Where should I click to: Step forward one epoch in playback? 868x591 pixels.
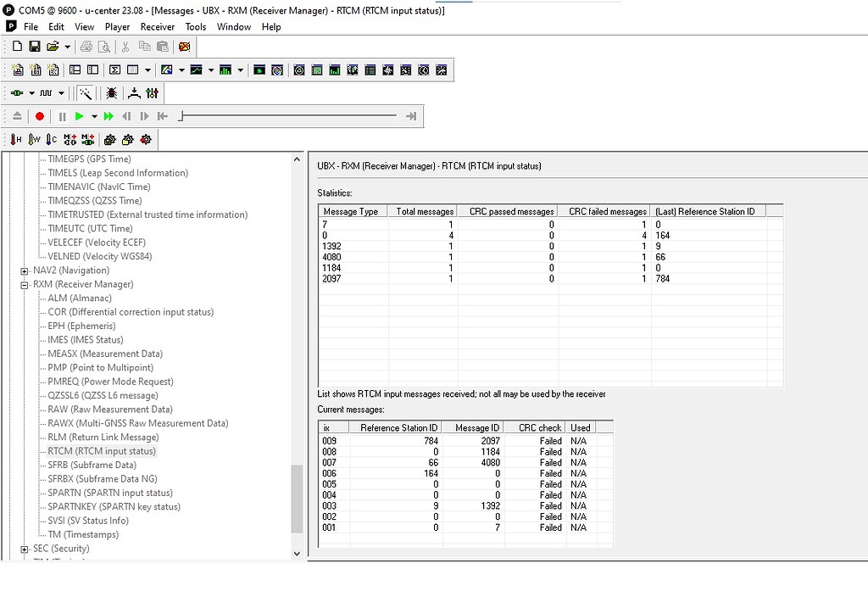pos(144,117)
